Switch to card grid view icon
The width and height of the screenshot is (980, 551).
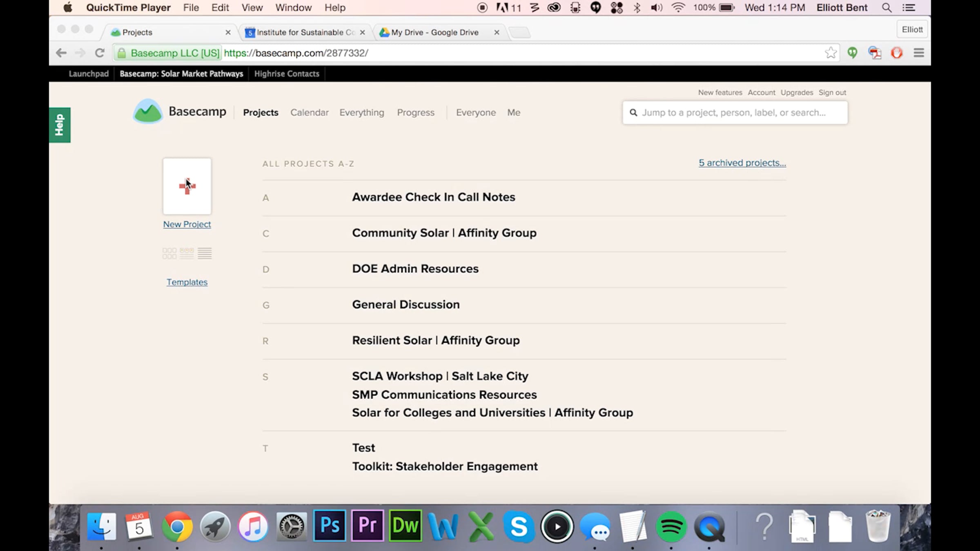coord(169,253)
